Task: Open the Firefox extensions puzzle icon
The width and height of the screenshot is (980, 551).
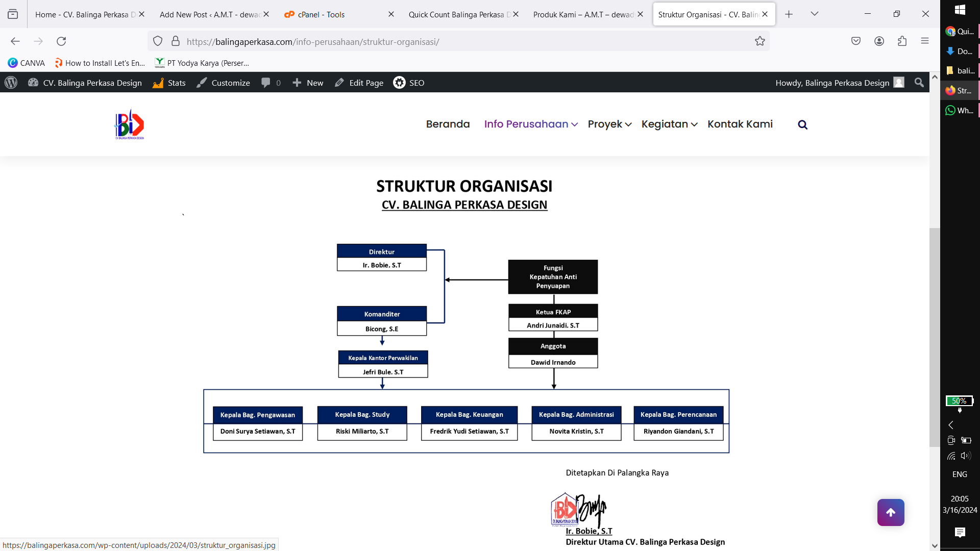Action: tap(902, 41)
